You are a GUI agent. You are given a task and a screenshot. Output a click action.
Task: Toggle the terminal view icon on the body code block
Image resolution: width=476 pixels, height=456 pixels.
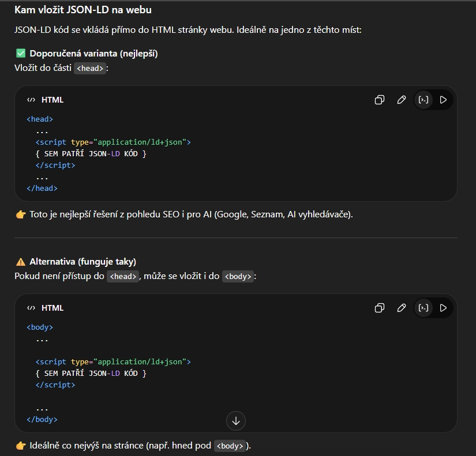[423, 308]
